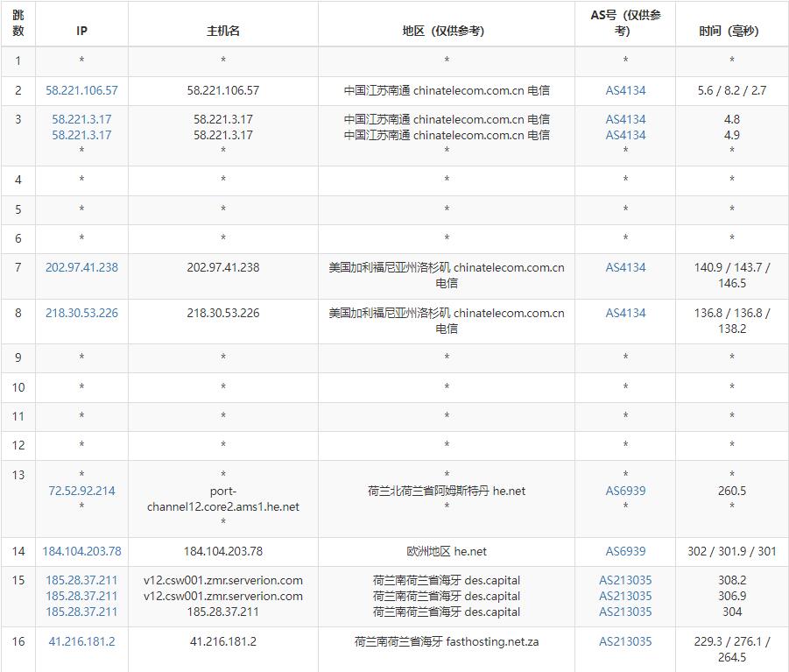
Task: Select time value 308.2 in hop 15
Action: click(731, 580)
